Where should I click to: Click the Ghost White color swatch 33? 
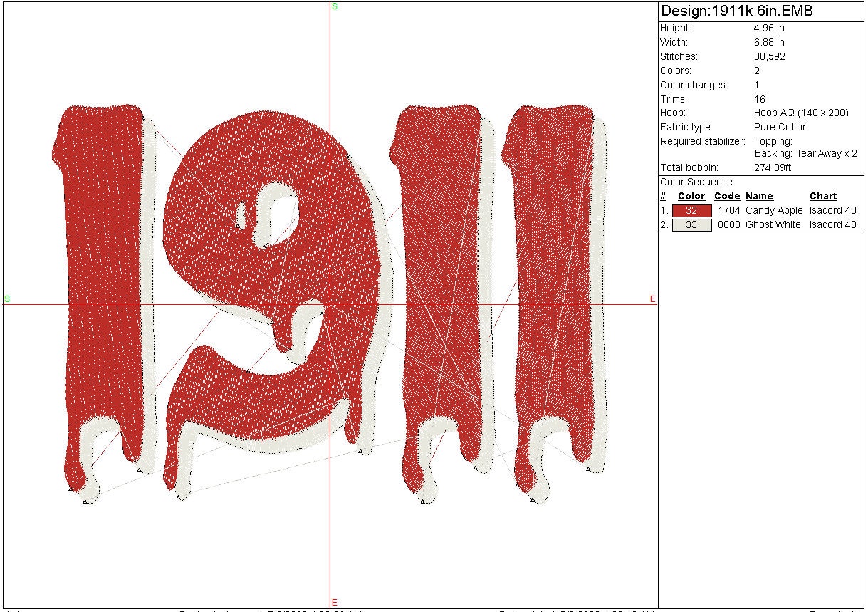tap(691, 225)
